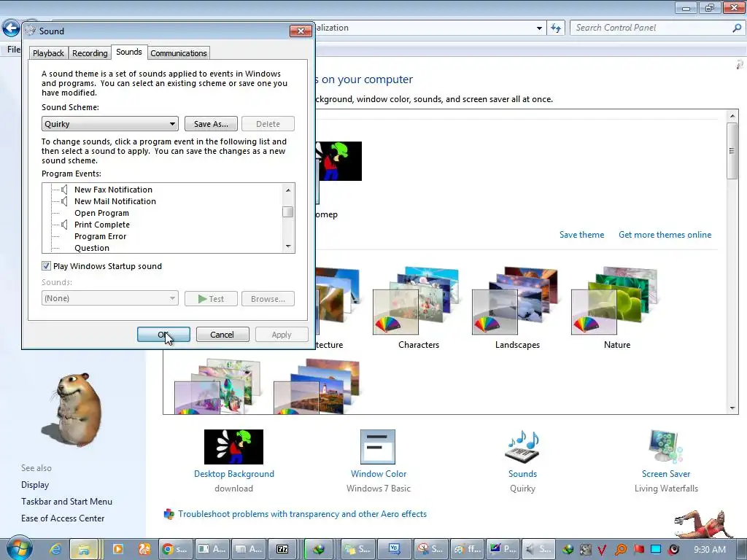The height and width of the screenshot is (560, 747).
Task: Open Desktop Background icon in Personalization
Action: [233, 447]
